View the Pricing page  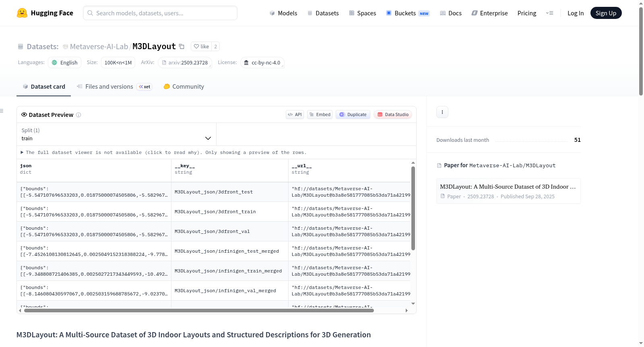point(527,13)
